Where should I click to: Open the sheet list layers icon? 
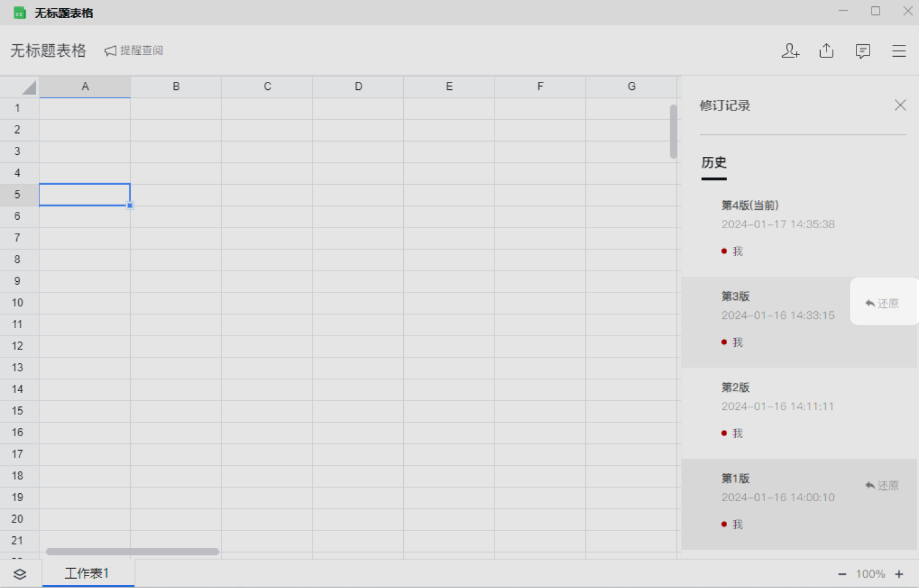[20, 574]
